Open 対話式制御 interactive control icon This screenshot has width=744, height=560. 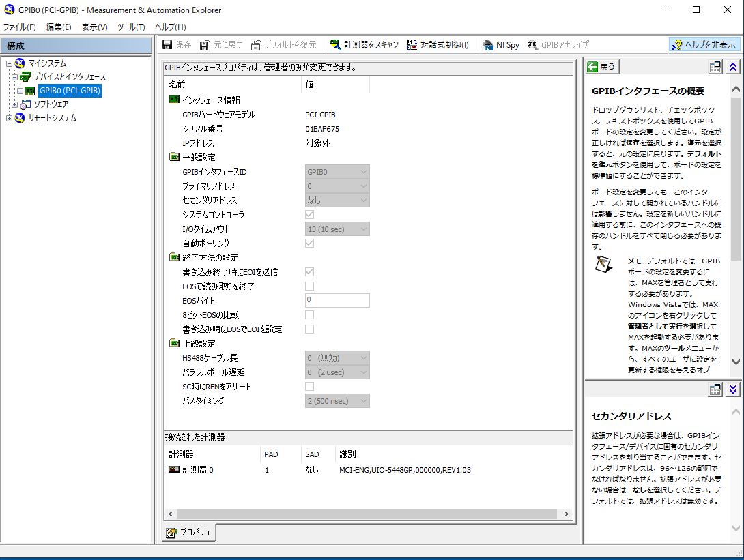(x=412, y=44)
